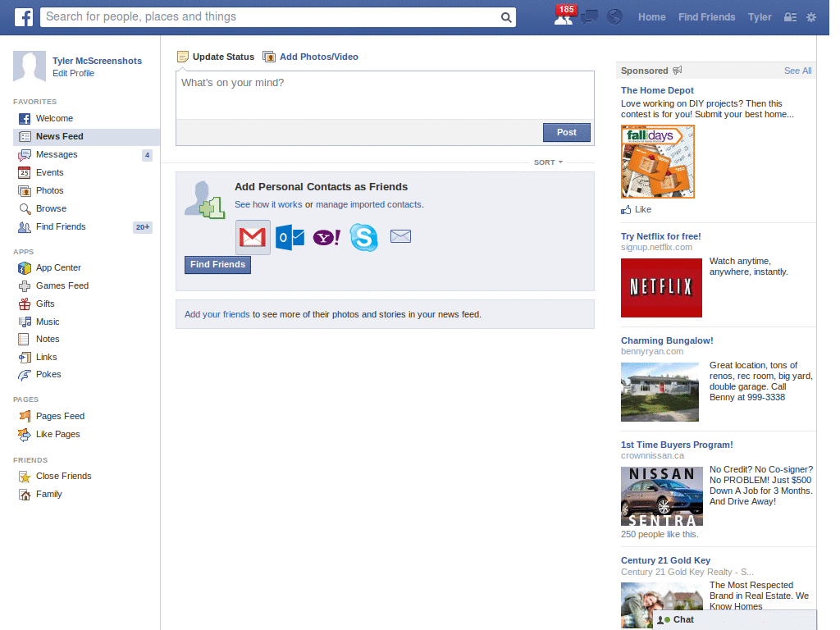Open Century 21 Gold Key ad link
The image size is (840, 630).
(665, 560)
